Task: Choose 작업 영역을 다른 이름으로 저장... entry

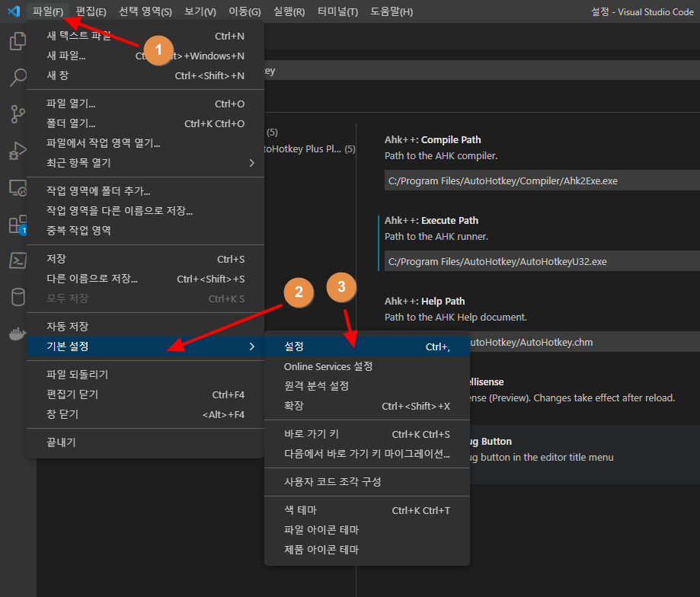Action: coord(145,211)
